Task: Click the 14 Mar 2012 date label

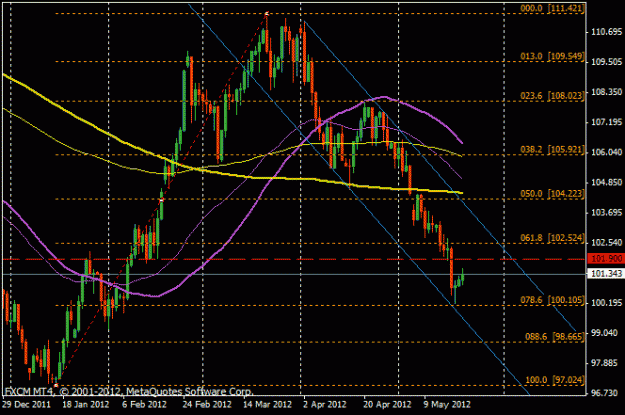Action: (x=267, y=405)
